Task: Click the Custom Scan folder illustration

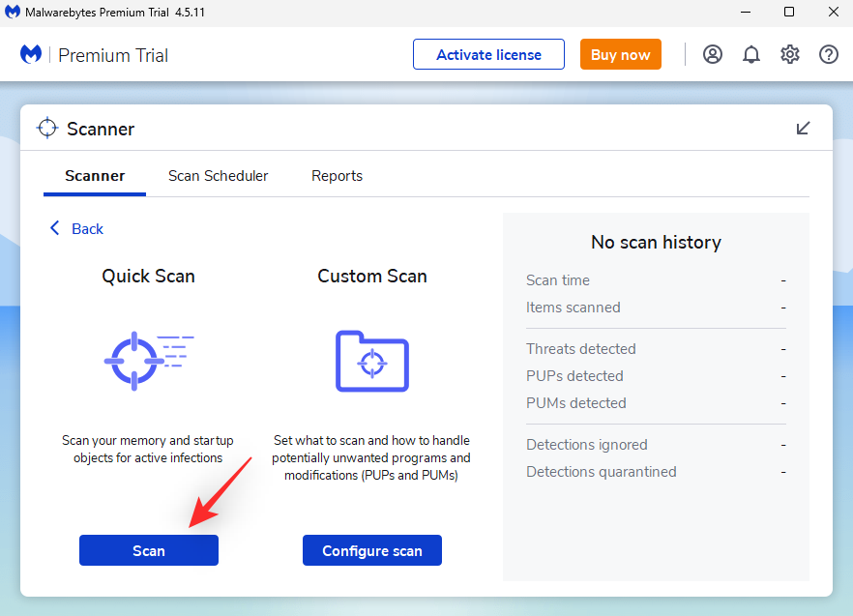Action: tap(372, 361)
